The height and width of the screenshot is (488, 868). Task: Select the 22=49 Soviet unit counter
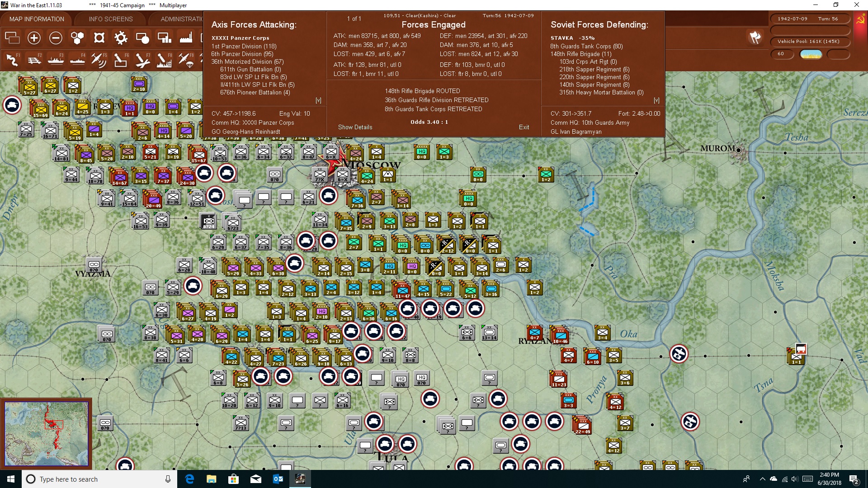[583, 426]
